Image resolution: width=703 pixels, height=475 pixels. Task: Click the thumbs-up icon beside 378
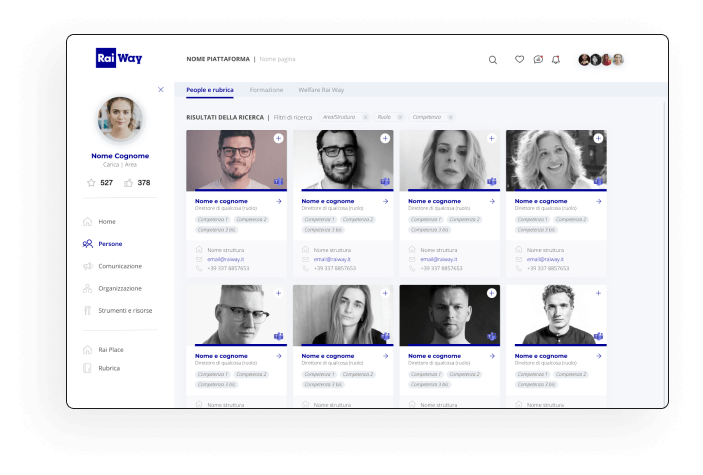(x=128, y=183)
